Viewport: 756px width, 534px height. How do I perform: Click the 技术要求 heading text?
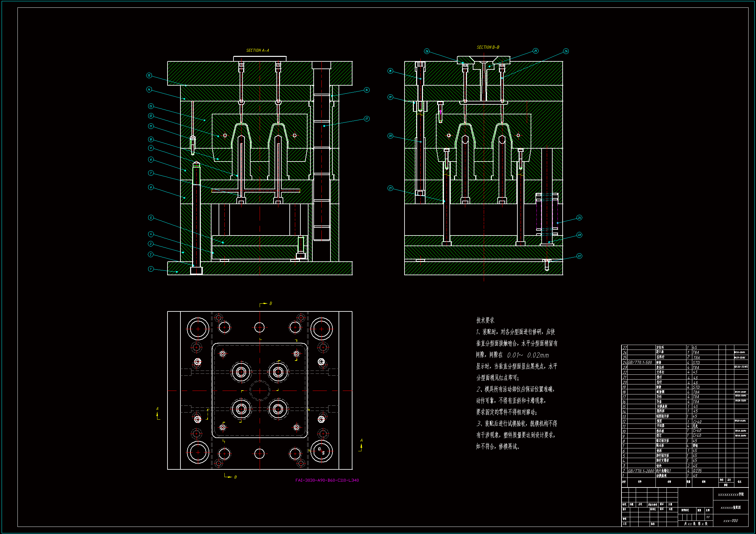coord(485,320)
